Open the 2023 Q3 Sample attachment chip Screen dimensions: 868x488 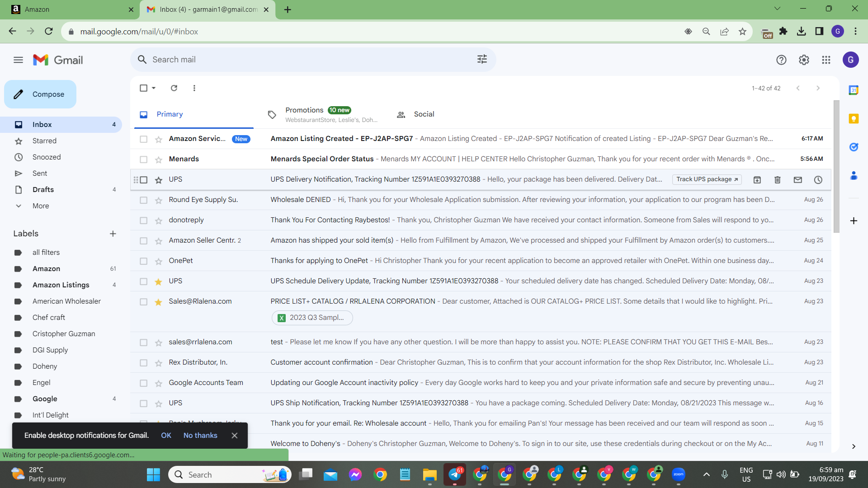[312, 318]
